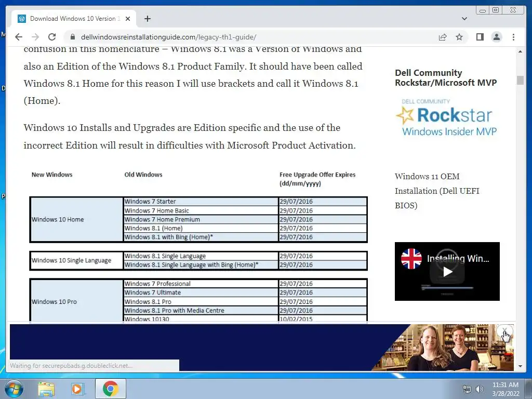Viewport: 532px width, 399px height.
Task: Go back to the previous page
Action: (x=19, y=37)
